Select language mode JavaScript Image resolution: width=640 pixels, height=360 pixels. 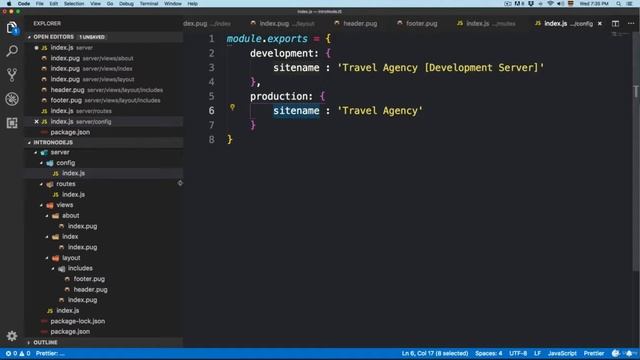point(562,353)
